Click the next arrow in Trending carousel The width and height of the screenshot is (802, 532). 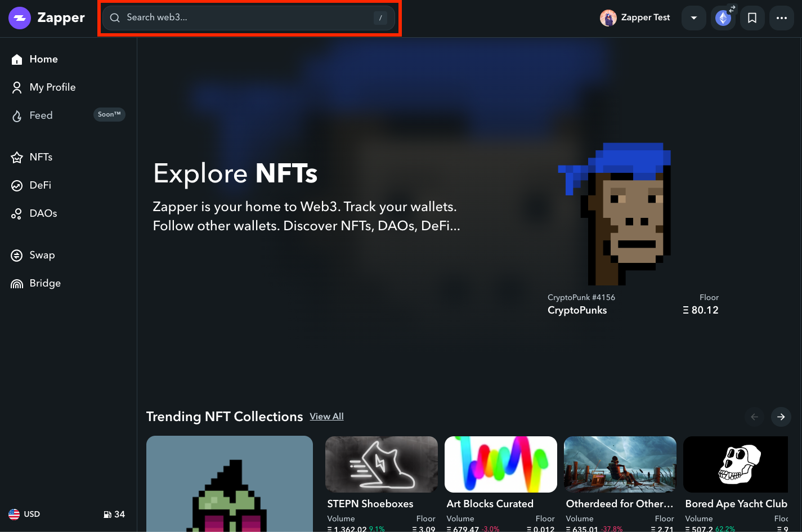pyautogui.click(x=781, y=417)
